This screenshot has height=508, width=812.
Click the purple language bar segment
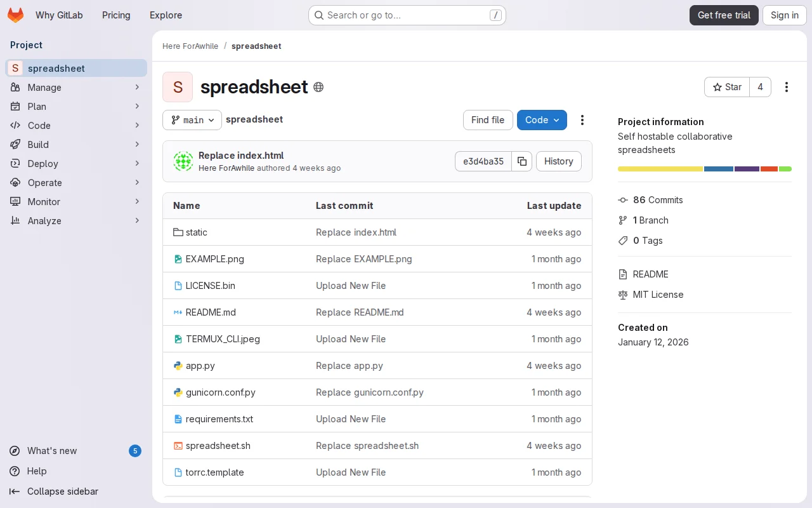pyautogui.click(x=747, y=169)
